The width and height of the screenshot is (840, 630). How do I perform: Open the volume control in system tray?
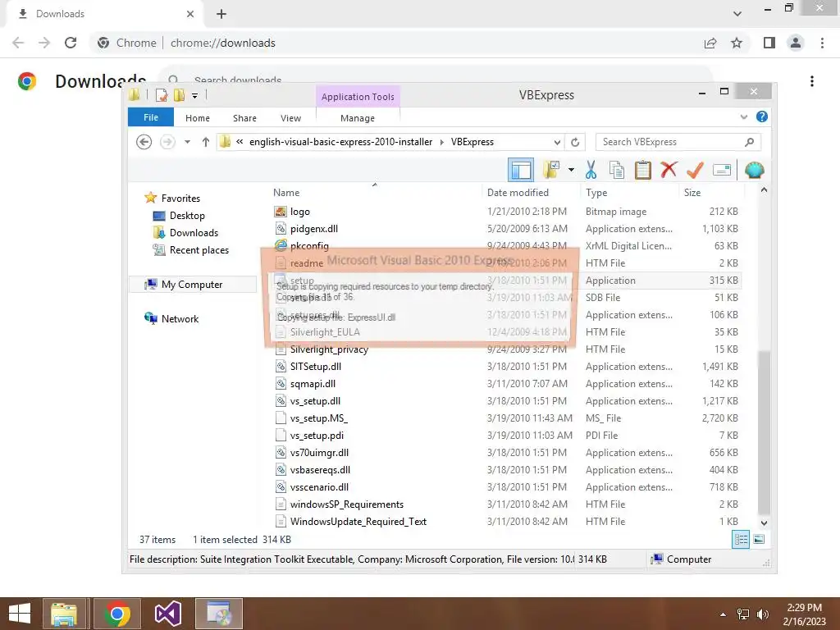(x=763, y=614)
